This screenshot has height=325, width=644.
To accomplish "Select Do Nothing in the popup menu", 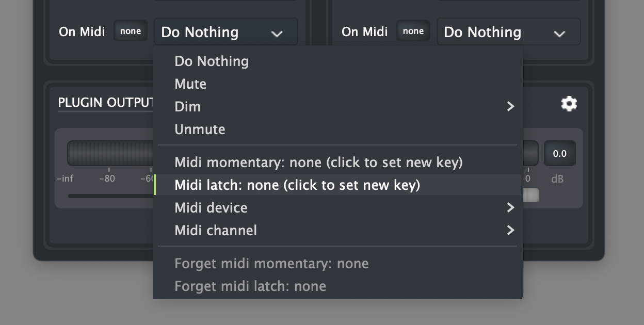I will (212, 61).
